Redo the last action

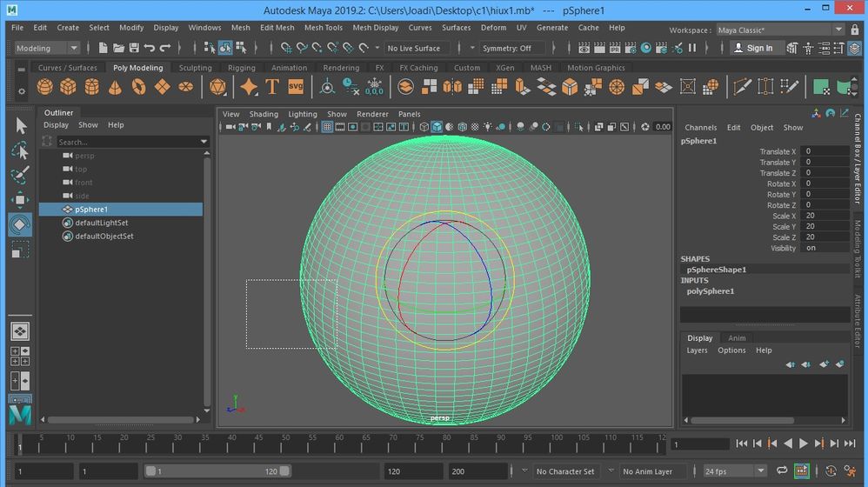pyautogui.click(x=165, y=48)
